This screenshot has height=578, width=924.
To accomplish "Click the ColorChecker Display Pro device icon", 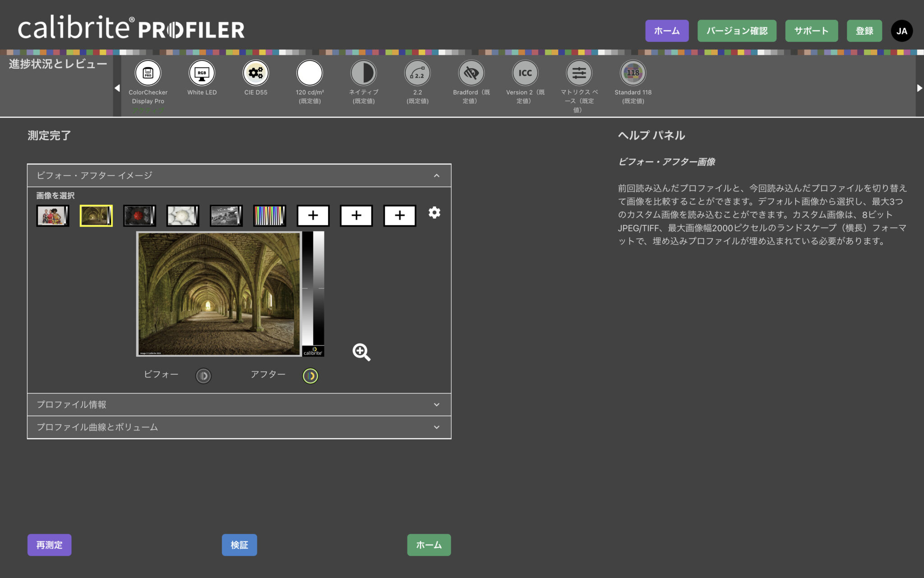I will click(148, 73).
